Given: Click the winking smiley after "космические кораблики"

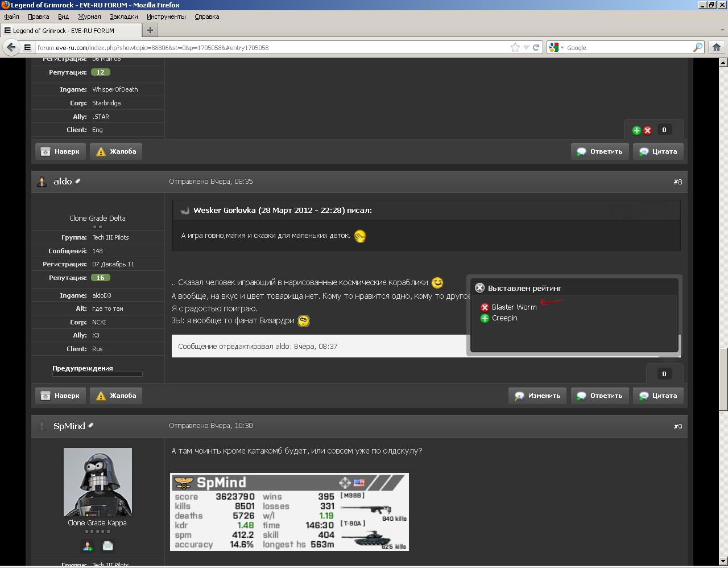Looking at the screenshot, I should click(437, 282).
